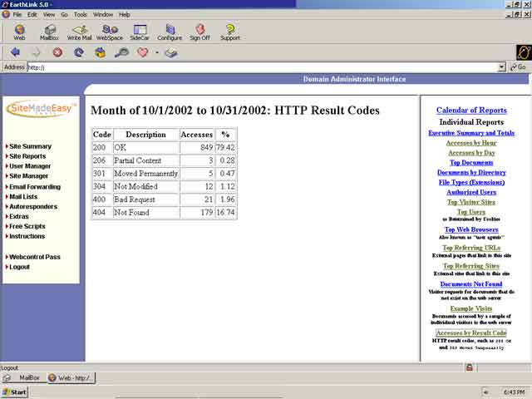Image resolution: width=532 pixels, height=399 pixels.
Task: Open the Window menu
Action: point(103,14)
